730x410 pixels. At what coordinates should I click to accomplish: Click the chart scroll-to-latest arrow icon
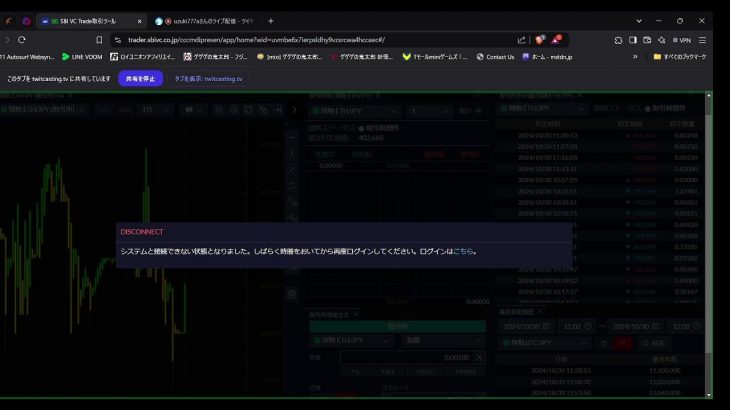coord(278,110)
